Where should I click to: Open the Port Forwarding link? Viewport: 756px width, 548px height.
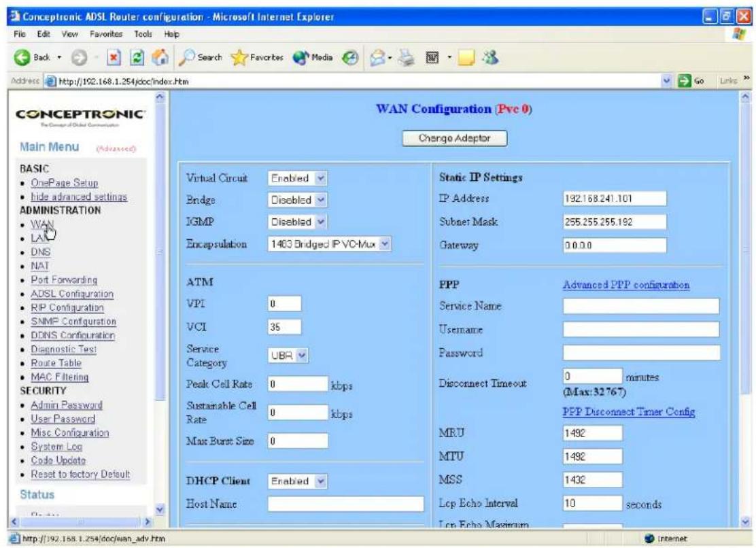(x=64, y=280)
